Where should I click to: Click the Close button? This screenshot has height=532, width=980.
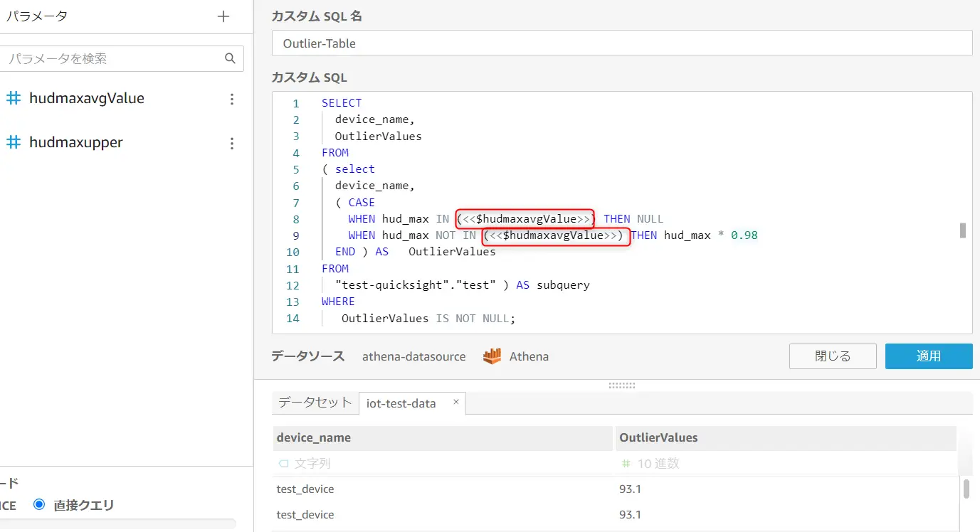pos(833,356)
